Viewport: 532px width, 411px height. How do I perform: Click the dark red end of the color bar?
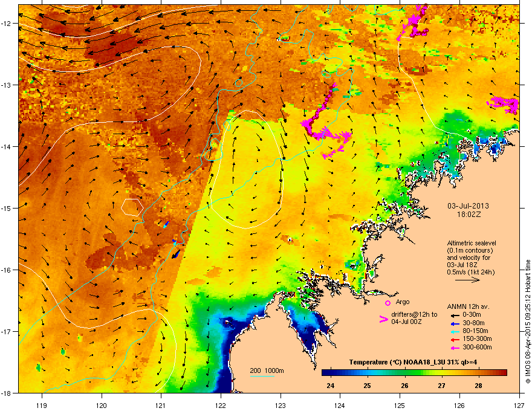502,373
